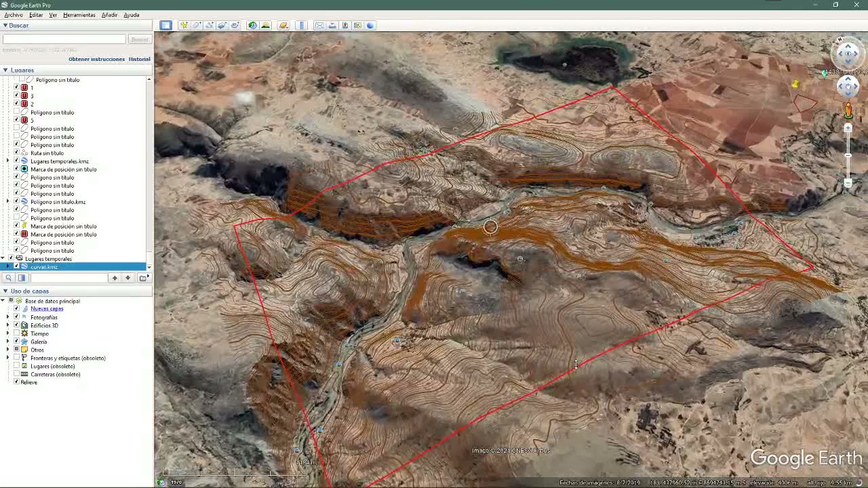This screenshot has height=488, width=868.
Task: Uncheck the Nuevas capas checkbox
Action: (x=16, y=309)
